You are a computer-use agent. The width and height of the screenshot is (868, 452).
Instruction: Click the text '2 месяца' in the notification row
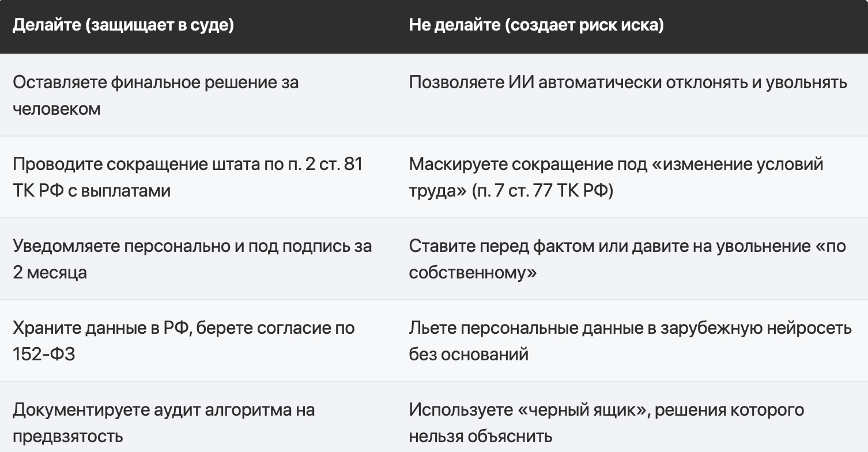(50, 272)
